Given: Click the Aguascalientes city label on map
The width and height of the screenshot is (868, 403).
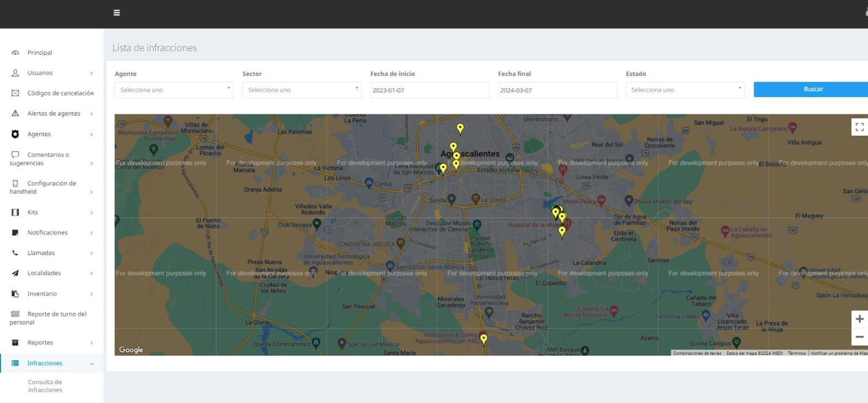Looking at the screenshot, I should 470,154.
